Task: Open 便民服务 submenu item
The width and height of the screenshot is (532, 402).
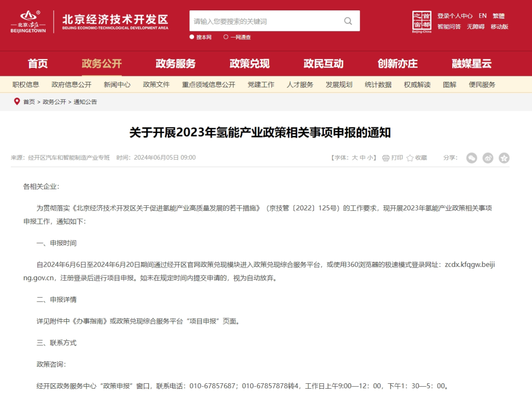Action: tap(482, 84)
